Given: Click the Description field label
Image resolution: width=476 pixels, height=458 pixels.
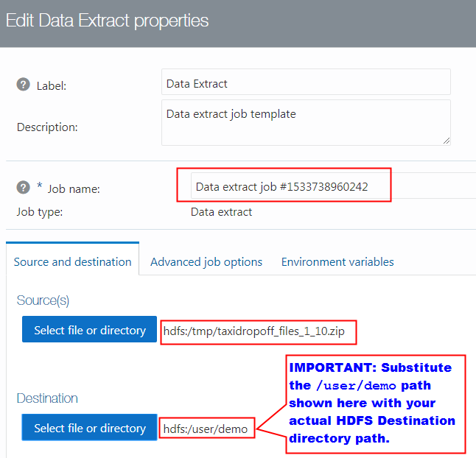Looking at the screenshot, I should point(47,127).
